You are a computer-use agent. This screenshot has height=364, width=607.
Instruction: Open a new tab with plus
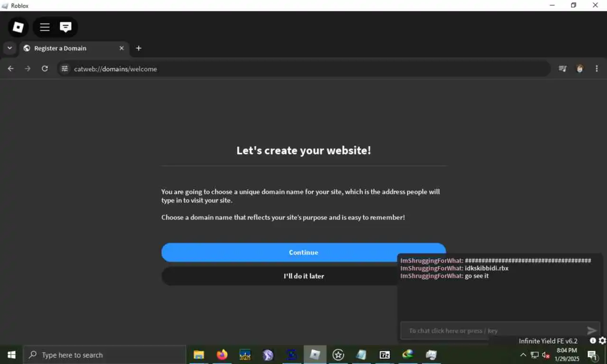[138, 48]
